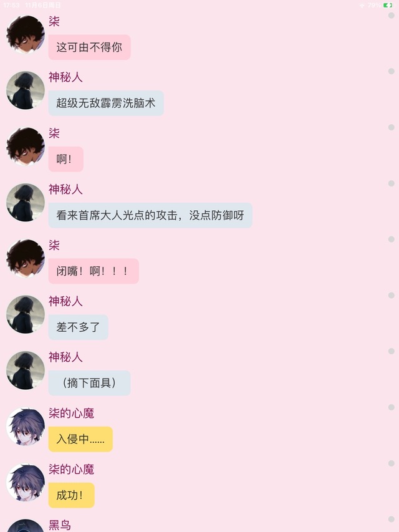Tap the name label 黑鸟
This screenshot has height=532, width=399.
coord(60,525)
